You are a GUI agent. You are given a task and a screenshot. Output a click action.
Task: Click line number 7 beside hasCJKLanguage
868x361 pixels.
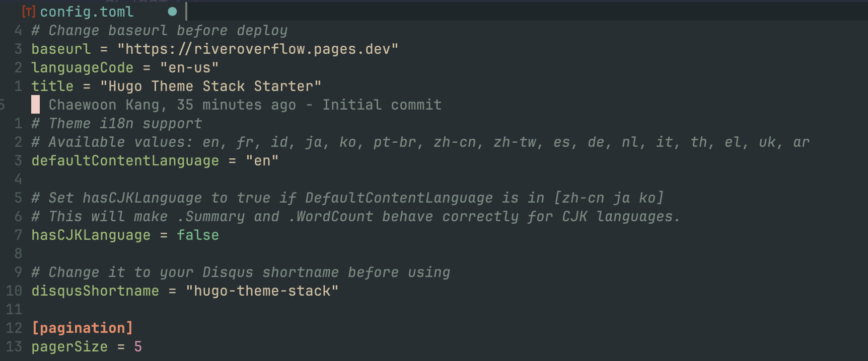(x=18, y=235)
